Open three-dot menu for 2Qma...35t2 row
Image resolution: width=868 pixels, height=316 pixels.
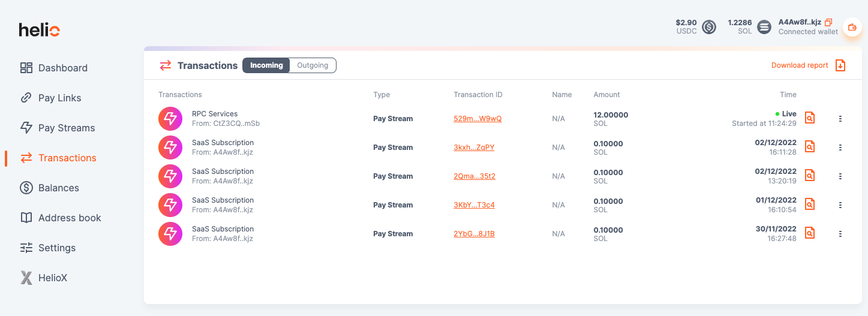tap(840, 176)
